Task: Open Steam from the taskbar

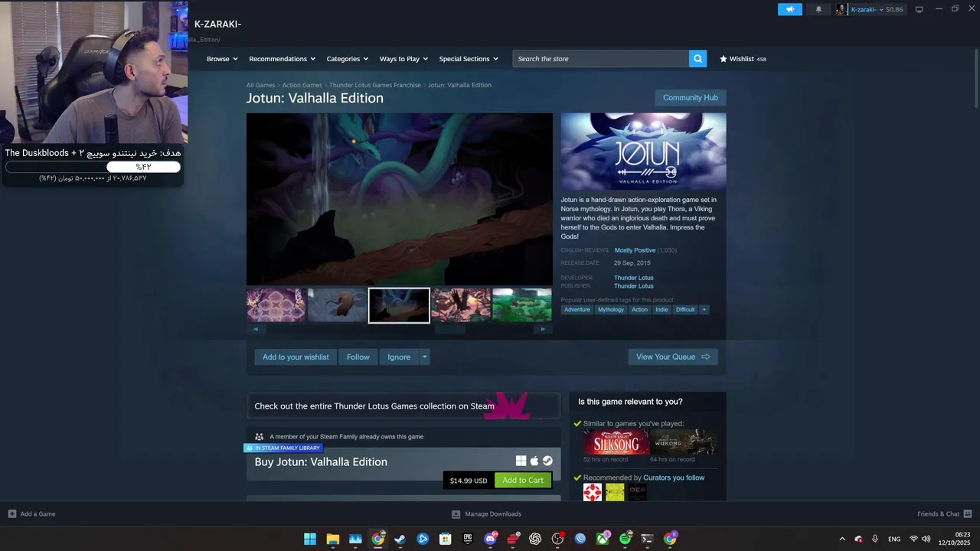Action: tap(400, 539)
